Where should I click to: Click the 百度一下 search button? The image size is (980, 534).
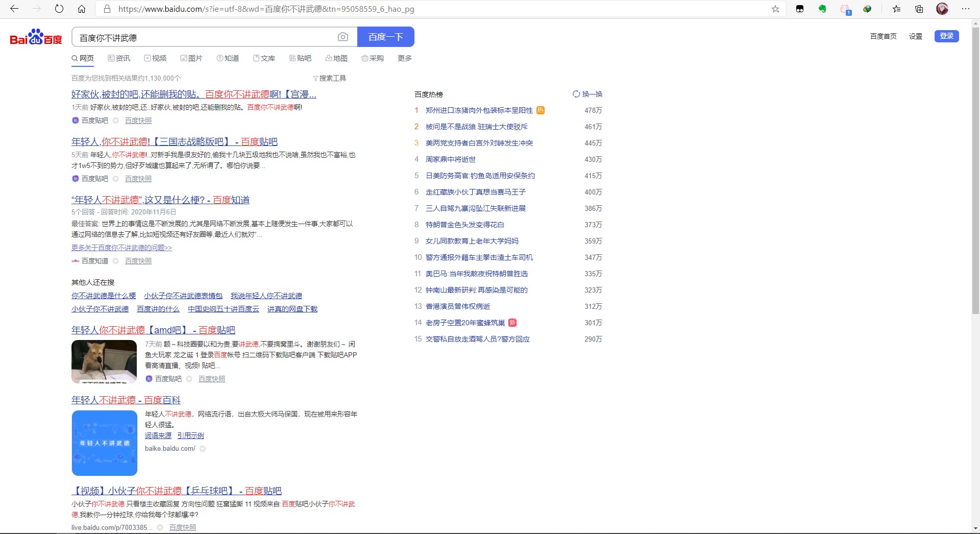386,37
